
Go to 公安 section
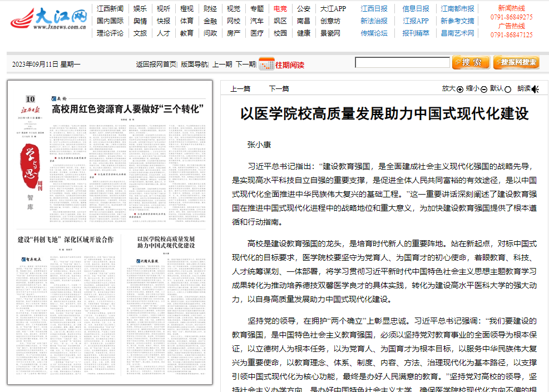[304, 9]
